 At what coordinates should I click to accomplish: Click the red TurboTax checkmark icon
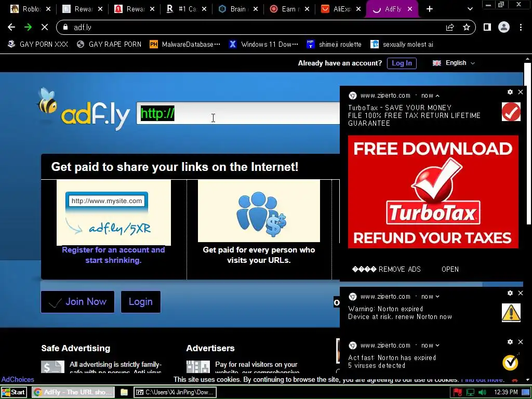pos(511,112)
